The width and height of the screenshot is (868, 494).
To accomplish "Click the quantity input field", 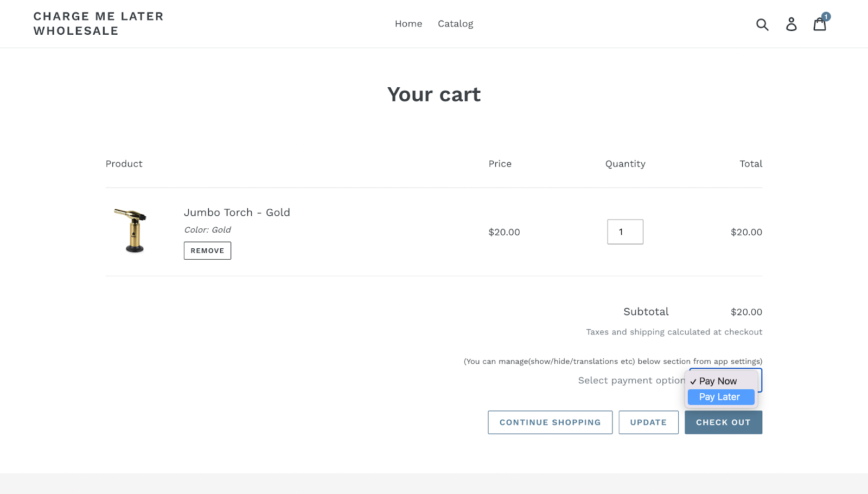I will click(625, 232).
